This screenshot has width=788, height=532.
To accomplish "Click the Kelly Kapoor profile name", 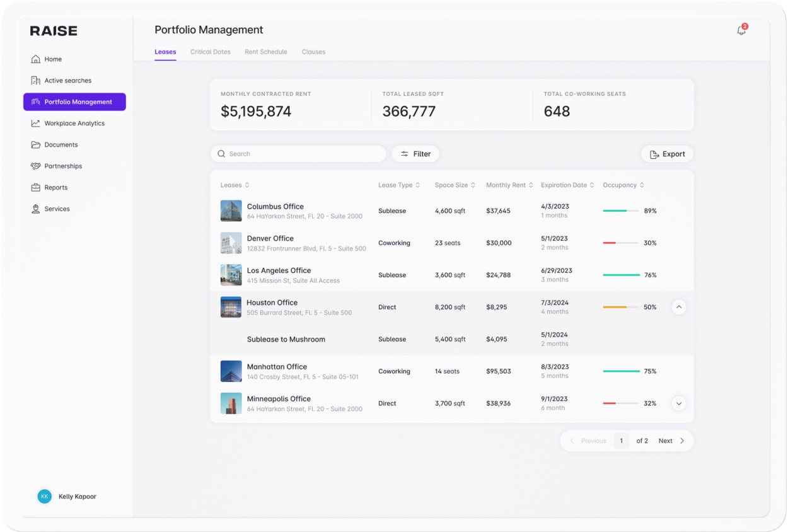I will (x=78, y=497).
